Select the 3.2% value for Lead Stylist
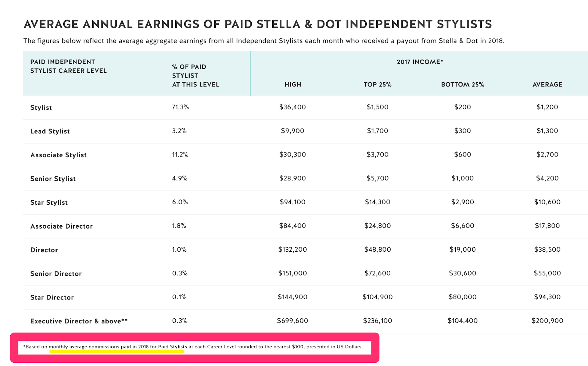The width and height of the screenshot is (588, 366). [179, 131]
